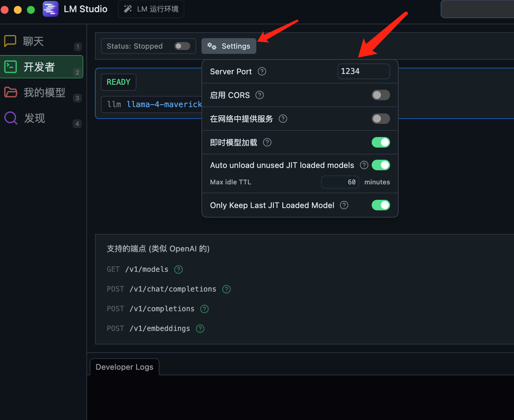Click the terminal icon for 开发者
Image resolution: width=514 pixels, height=420 pixels.
(x=10, y=67)
